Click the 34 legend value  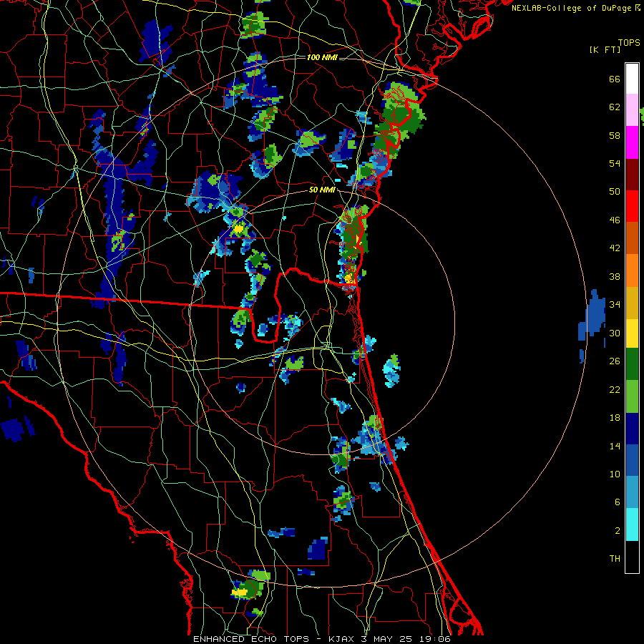[615, 305]
